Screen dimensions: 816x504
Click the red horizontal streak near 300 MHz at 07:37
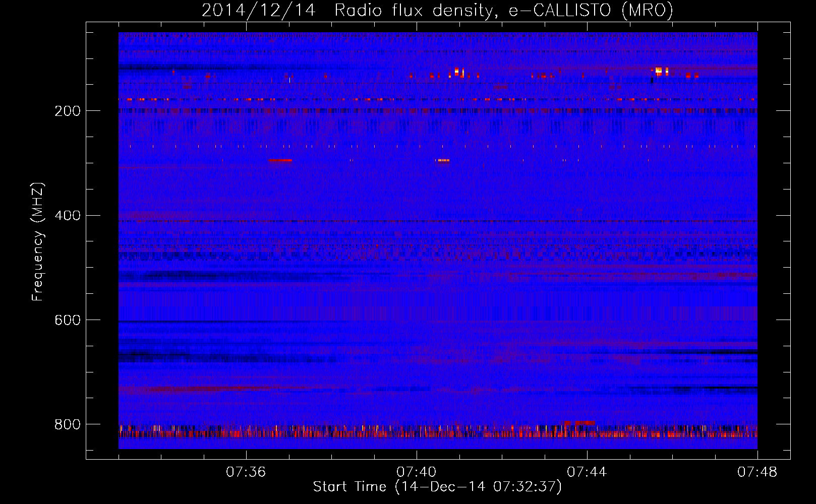[x=280, y=160]
